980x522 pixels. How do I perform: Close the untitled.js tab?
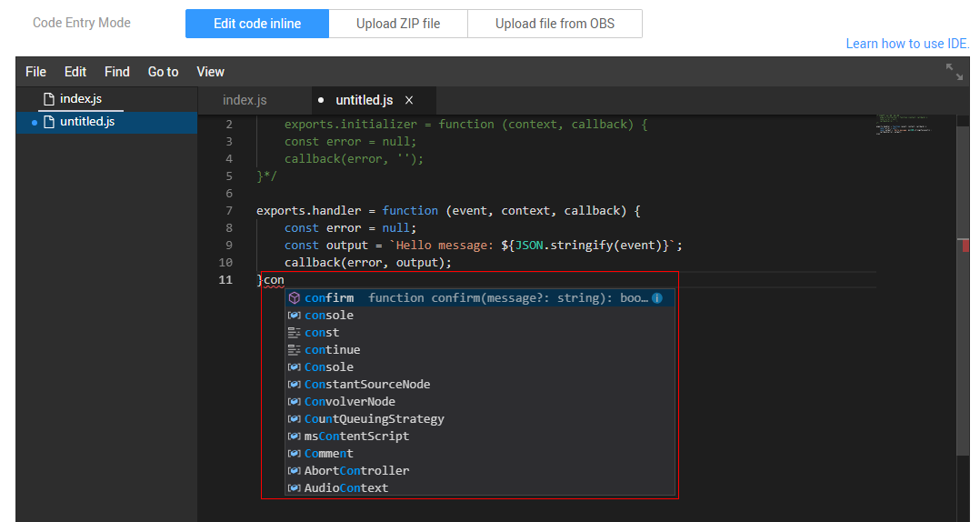409,100
